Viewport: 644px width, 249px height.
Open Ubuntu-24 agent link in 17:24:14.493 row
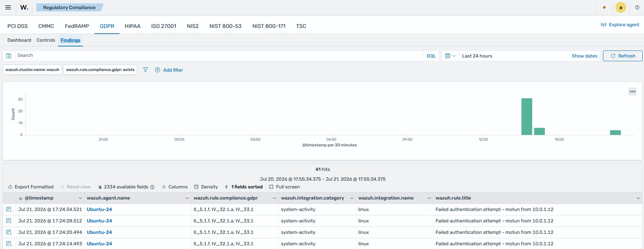(x=99, y=244)
